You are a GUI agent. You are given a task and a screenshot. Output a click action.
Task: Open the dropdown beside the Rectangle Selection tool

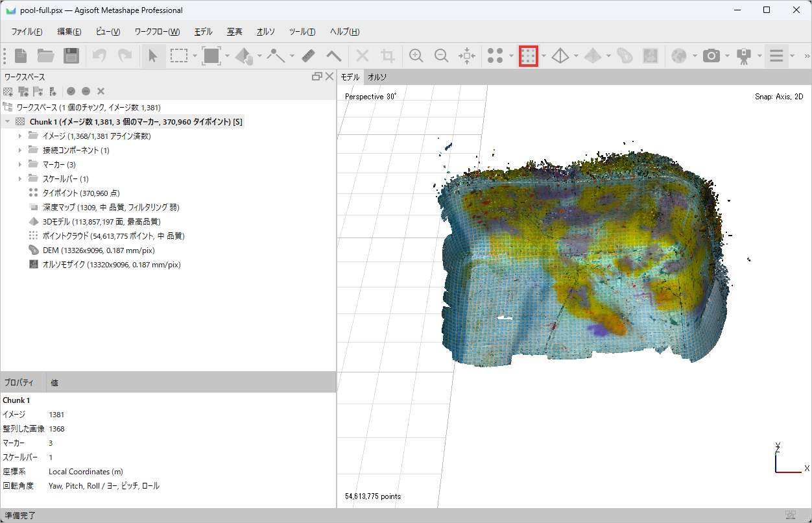point(195,56)
